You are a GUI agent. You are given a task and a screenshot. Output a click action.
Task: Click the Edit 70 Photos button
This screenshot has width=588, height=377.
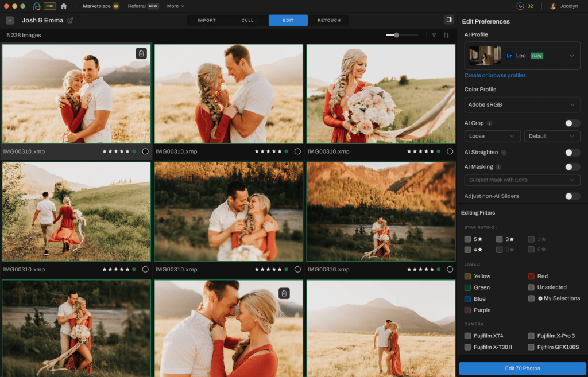(522, 368)
